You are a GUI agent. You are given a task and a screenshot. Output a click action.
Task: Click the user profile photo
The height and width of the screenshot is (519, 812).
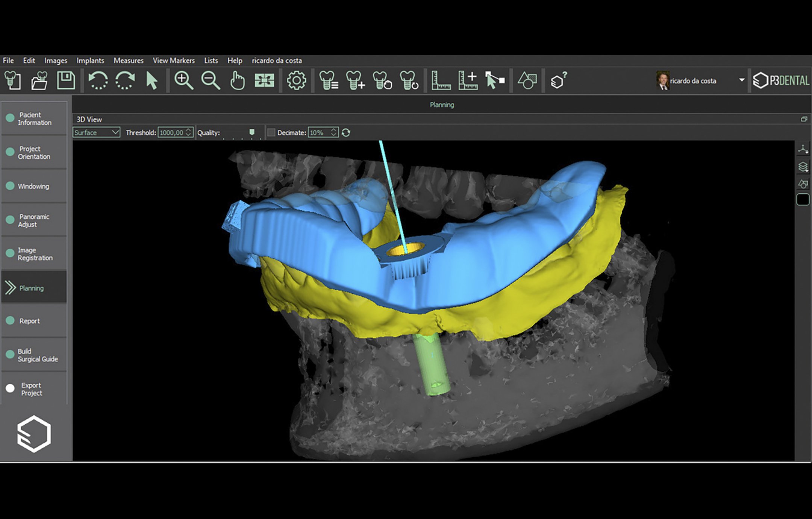point(662,80)
